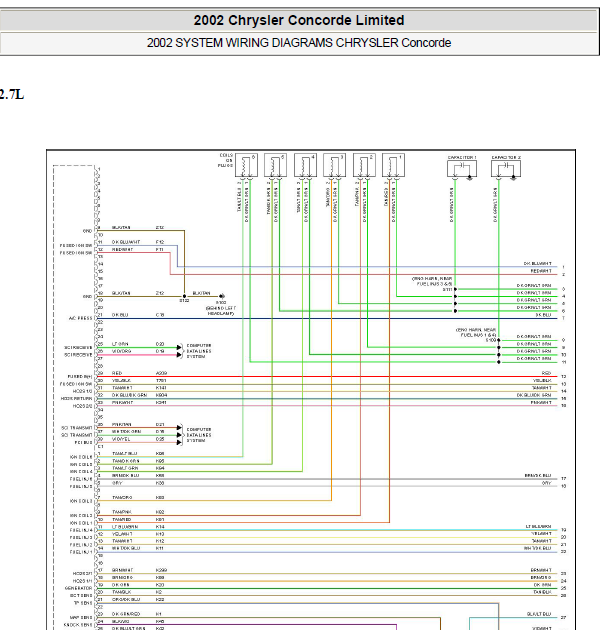Select ignition coil 3 symbol

coord(334,165)
